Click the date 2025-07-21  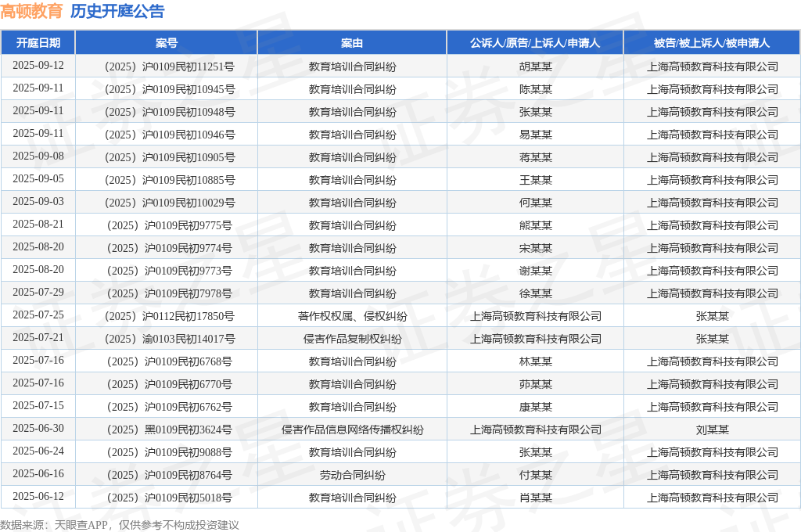point(38,338)
